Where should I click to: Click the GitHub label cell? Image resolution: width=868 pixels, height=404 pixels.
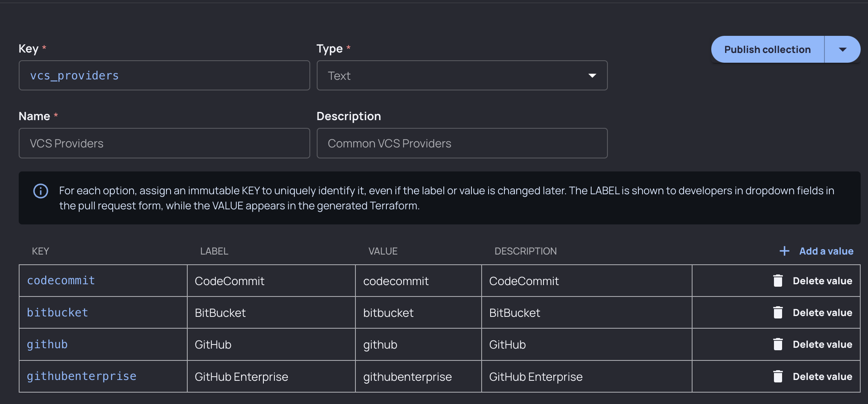pyautogui.click(x=271, y=344)
